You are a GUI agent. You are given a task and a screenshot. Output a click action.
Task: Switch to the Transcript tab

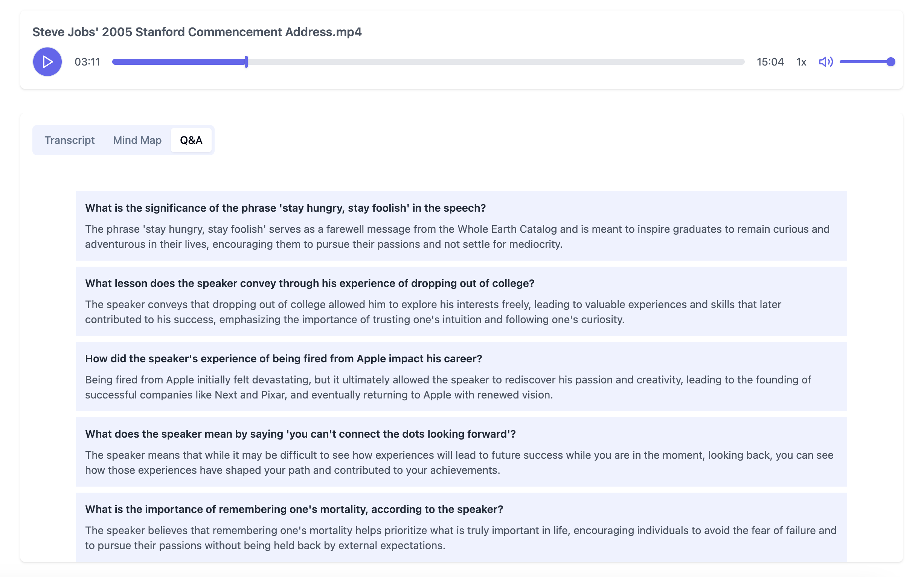coord(69,140)
